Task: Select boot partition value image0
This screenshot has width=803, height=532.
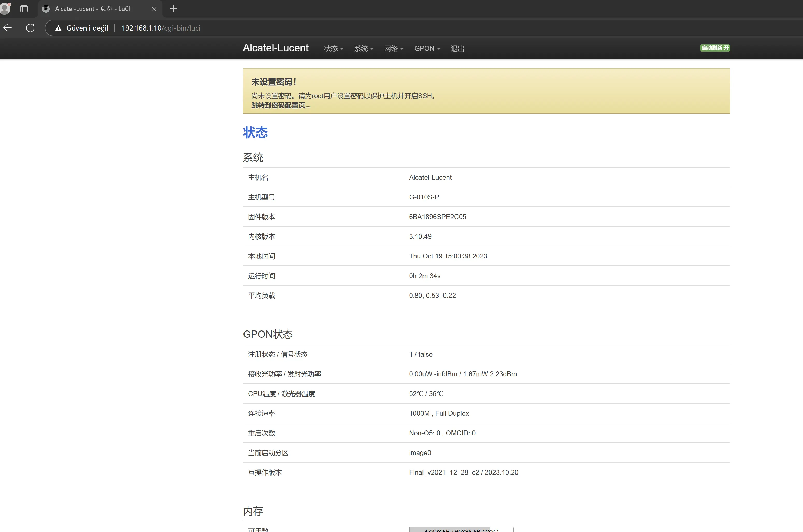Action: point(420,452)
